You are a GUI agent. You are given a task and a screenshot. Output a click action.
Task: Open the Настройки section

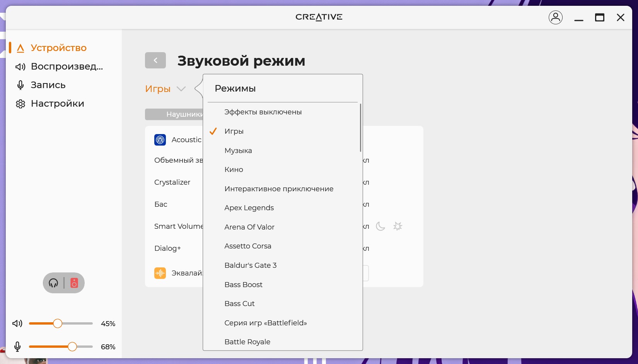(x=58, y=104)
